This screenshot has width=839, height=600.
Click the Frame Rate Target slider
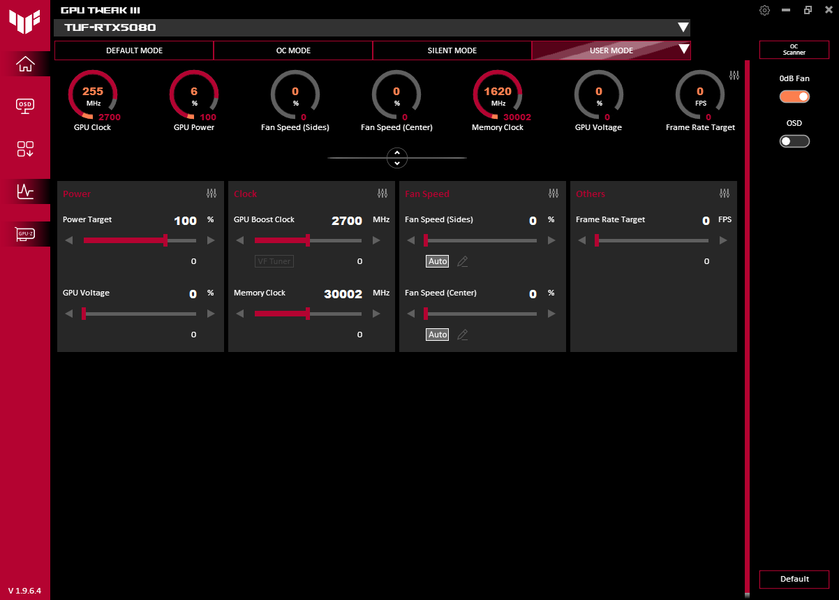coord(652,240)
